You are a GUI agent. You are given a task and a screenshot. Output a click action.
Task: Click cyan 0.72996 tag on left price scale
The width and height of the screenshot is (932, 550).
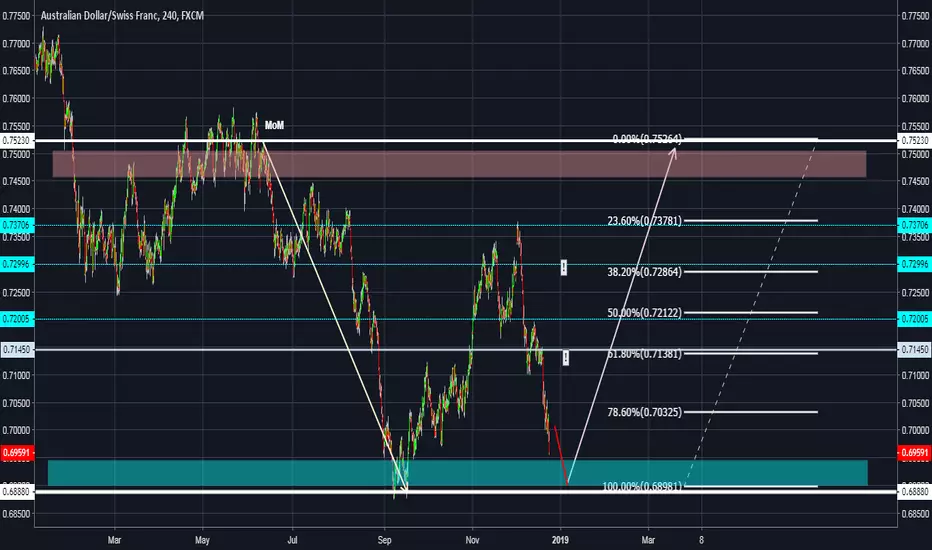(x=17, y=264)
